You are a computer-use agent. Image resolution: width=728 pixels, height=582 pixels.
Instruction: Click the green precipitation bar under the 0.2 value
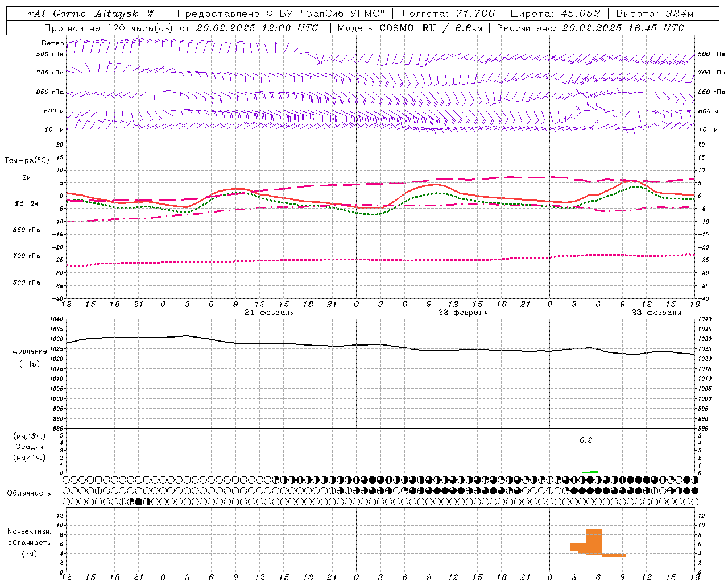click(x=590, y=472)
